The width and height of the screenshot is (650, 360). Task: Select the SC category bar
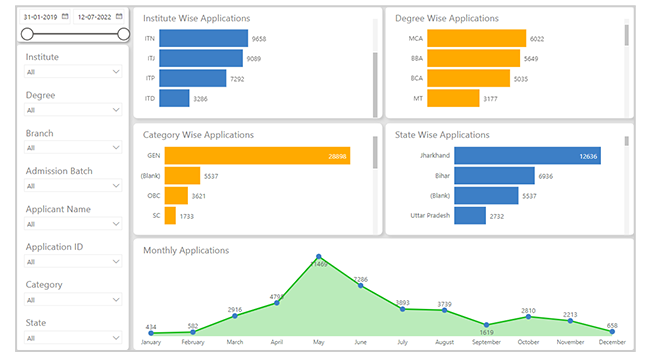coord(170,216)
